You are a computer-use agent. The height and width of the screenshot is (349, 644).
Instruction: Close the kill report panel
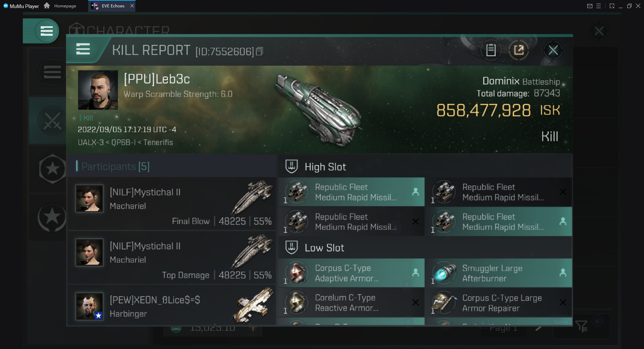(553, 50)
